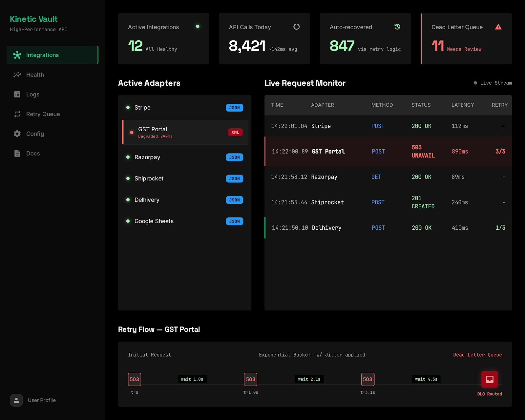The height and width of the screenshot is (420, 525).
Task: Click the Health chart icon
Action: coord(17,75)
